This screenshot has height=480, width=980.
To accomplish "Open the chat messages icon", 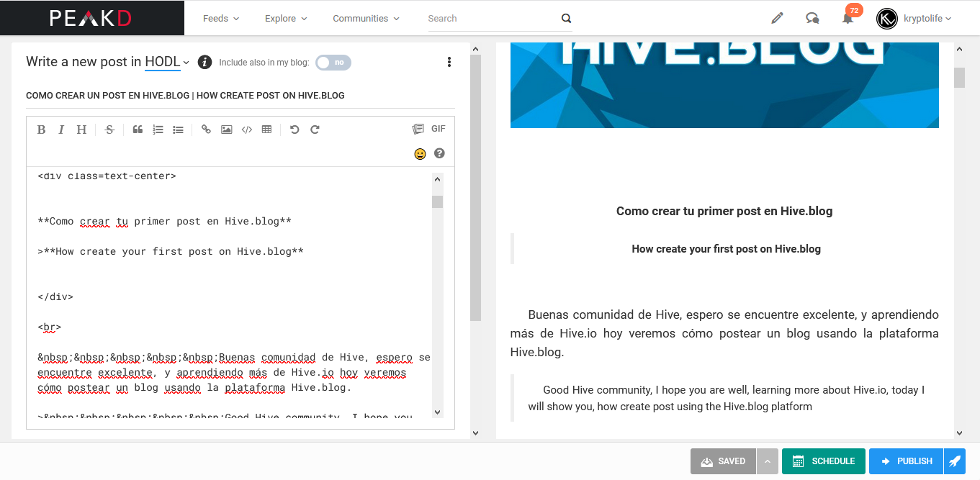I will coord(812,18).
